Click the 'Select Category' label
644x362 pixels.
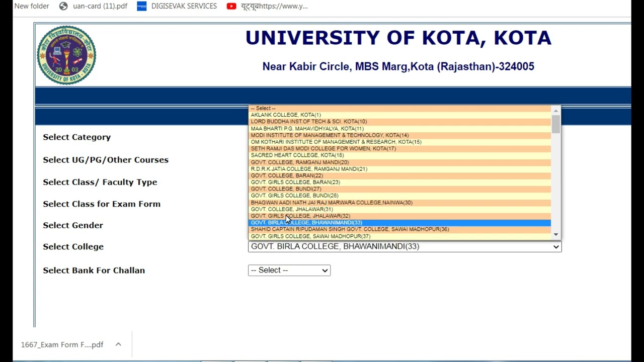coord(76,137)
